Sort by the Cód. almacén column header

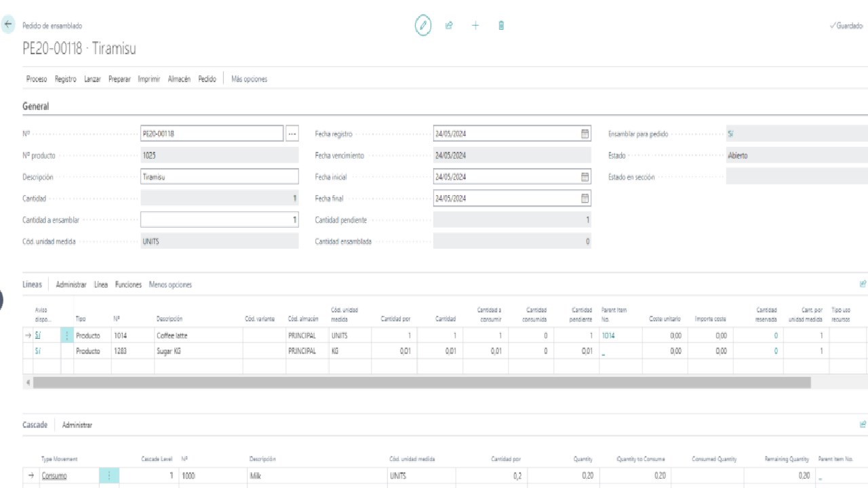point(303,319)
